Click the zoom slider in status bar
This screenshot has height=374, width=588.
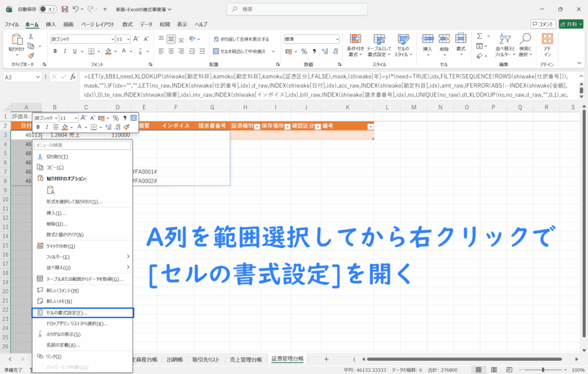533,369
